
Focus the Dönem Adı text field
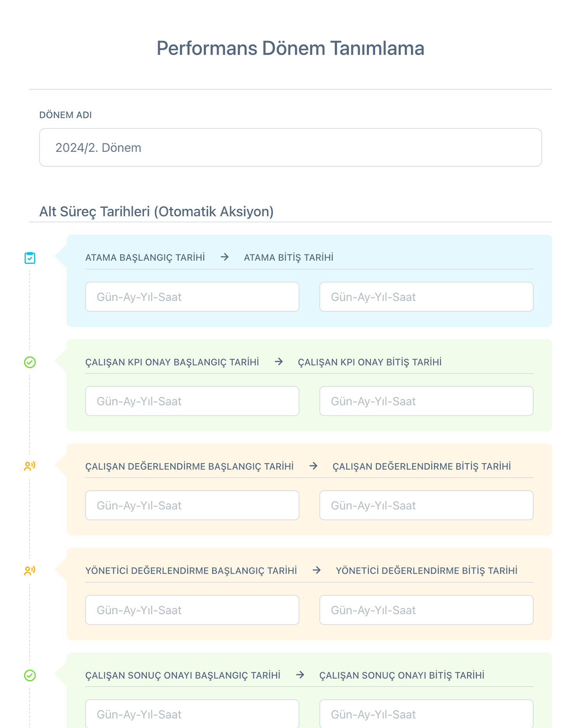(x=290, y=147)
